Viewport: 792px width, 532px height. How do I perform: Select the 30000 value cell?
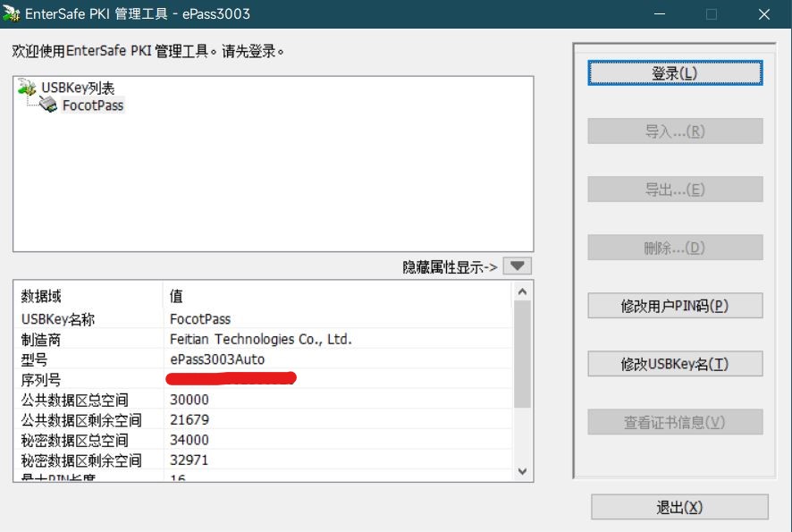click(190, 400)
